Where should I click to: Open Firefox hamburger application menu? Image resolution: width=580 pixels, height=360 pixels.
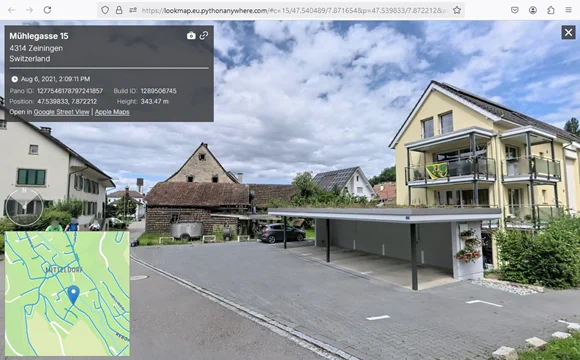[x=569, y=10]
